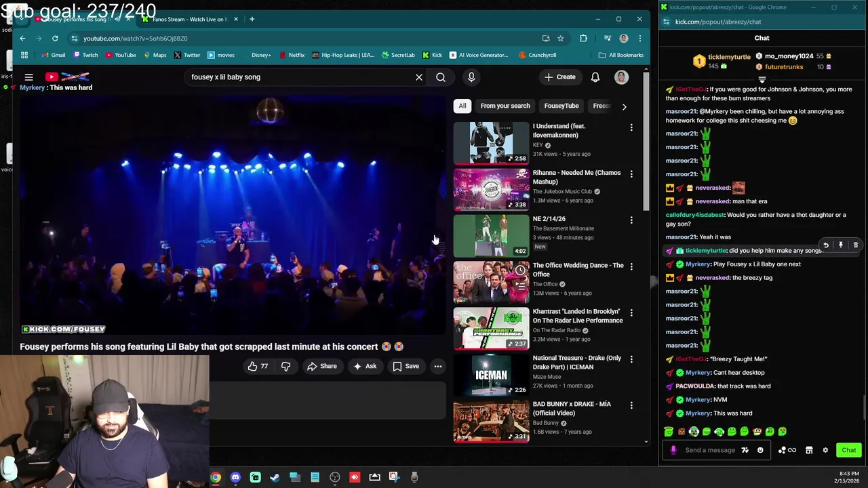The width and height of the screenshot is (868, 488).
Task: Collapse the Kick chat leaderboard expander
Action: click(762, 80)
